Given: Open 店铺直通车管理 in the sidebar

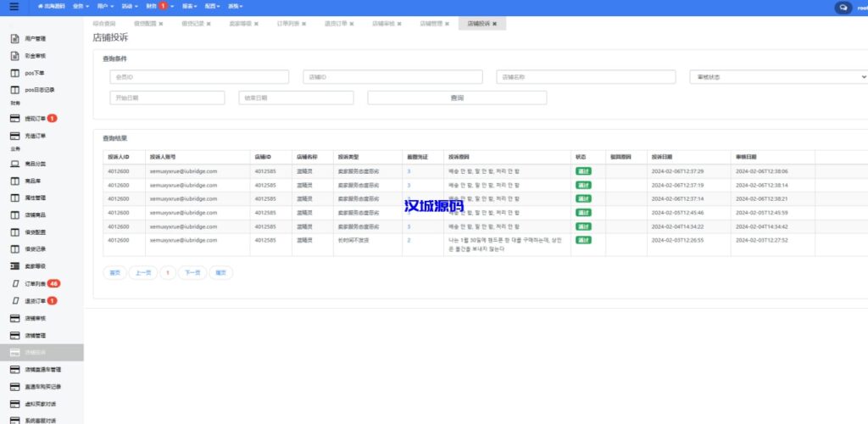Looking at the screenshot, I should click(x=42, y=370).
